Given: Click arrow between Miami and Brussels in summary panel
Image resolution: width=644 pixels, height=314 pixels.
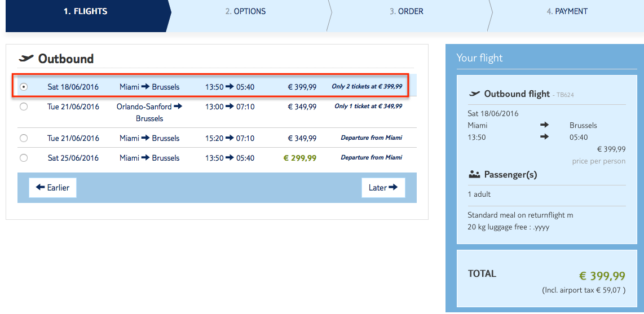Looking at the screenshot, I should 544,125.
